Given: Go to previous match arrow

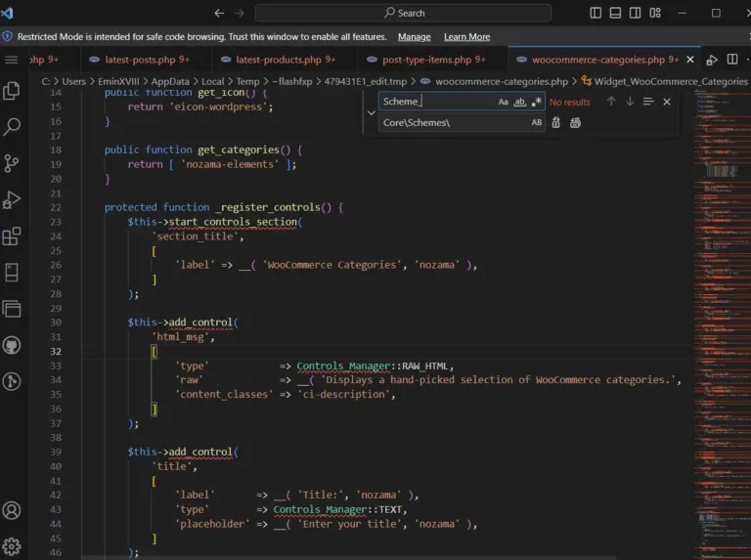Looking at the screenshot, I should (x=611, y=102).
